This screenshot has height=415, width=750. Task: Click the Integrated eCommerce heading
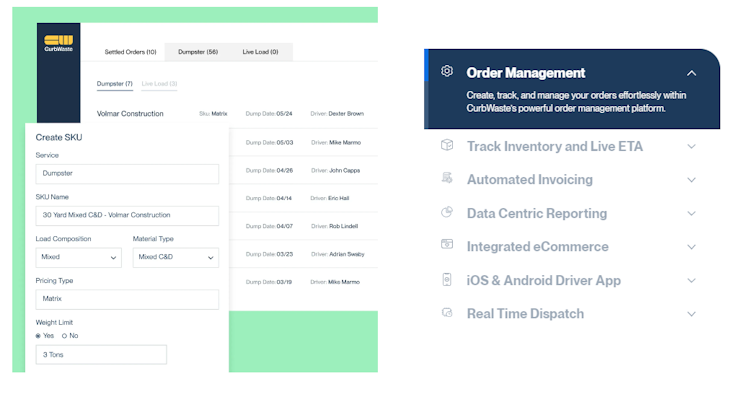(538, 247)
